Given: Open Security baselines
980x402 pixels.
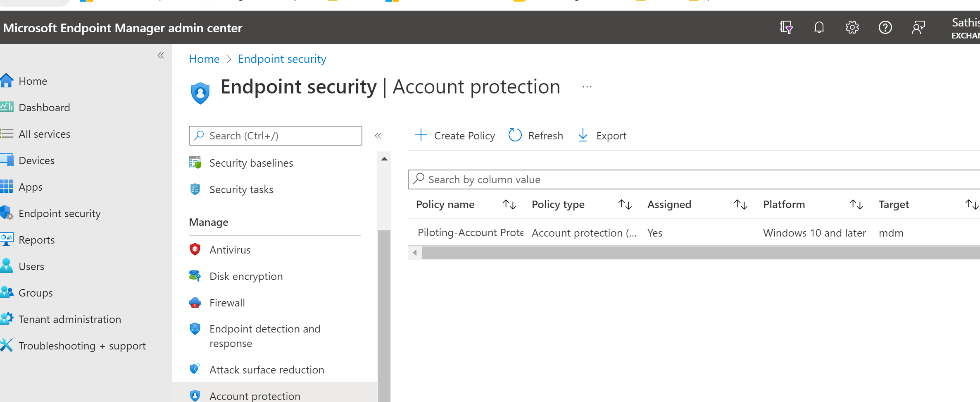Looking at the screenshot, I should [x=251, y=163].
